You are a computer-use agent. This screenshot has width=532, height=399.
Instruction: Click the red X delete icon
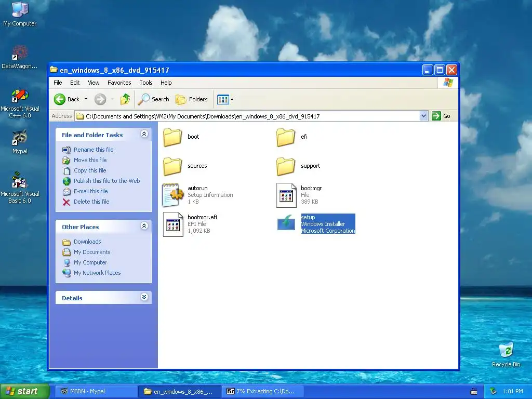point(66,202)
